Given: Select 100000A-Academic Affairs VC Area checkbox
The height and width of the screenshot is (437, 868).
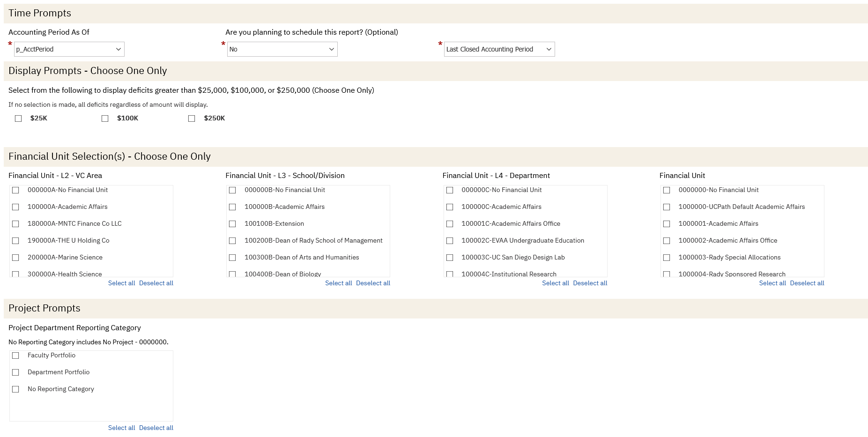Looking at the screenshot, I should point(15,207).
